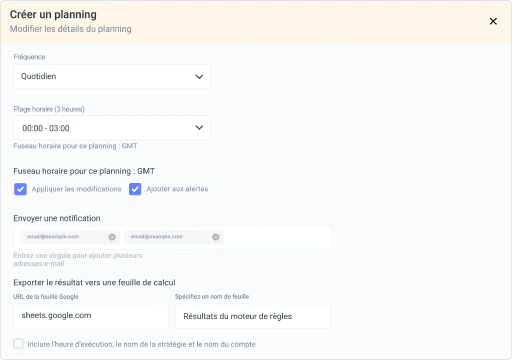The height and width of the screenshot is (360, 512).
Task: Click the Créer un planning title
Action: [53, 14]
